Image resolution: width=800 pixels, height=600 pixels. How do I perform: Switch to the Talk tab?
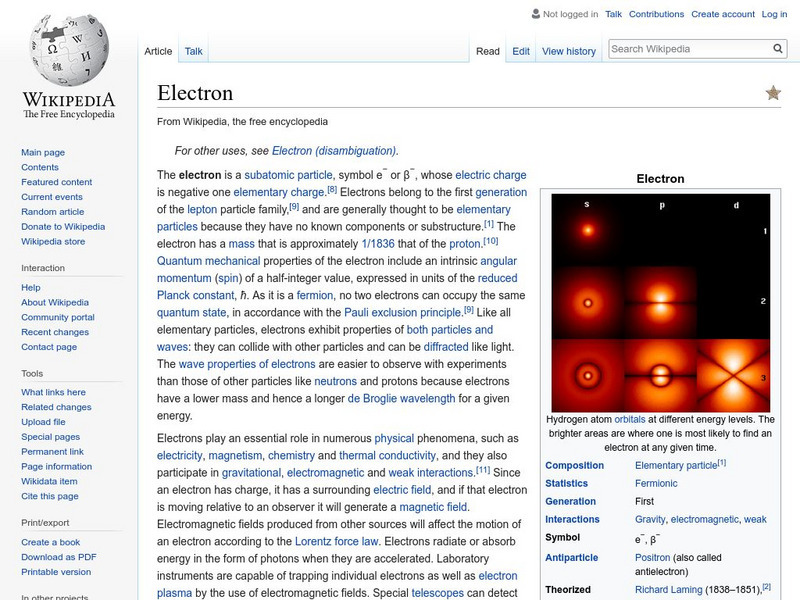pyautogui.click(x=193, y=51)
